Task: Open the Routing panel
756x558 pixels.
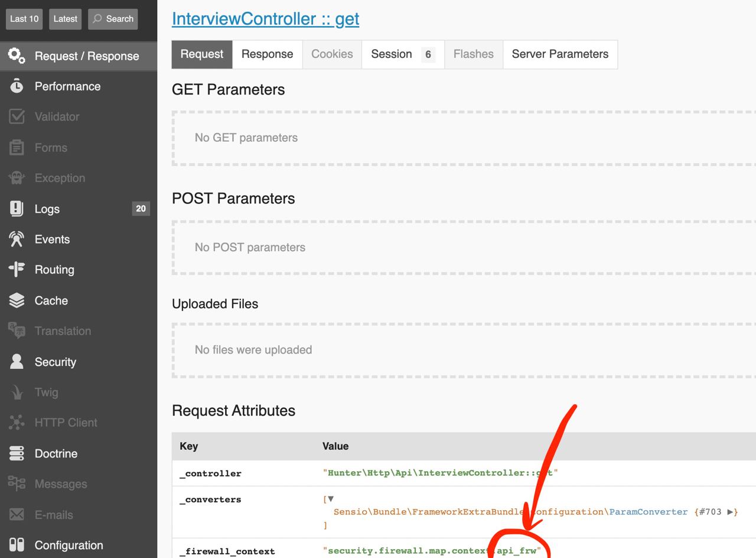Action: 79,270
